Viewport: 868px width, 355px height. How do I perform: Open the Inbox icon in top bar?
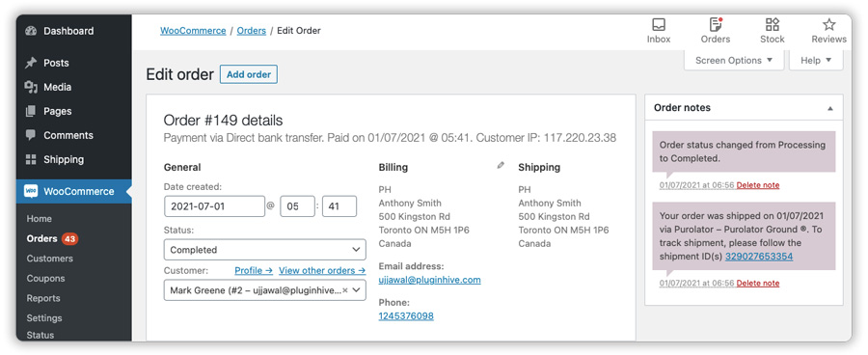659,24
